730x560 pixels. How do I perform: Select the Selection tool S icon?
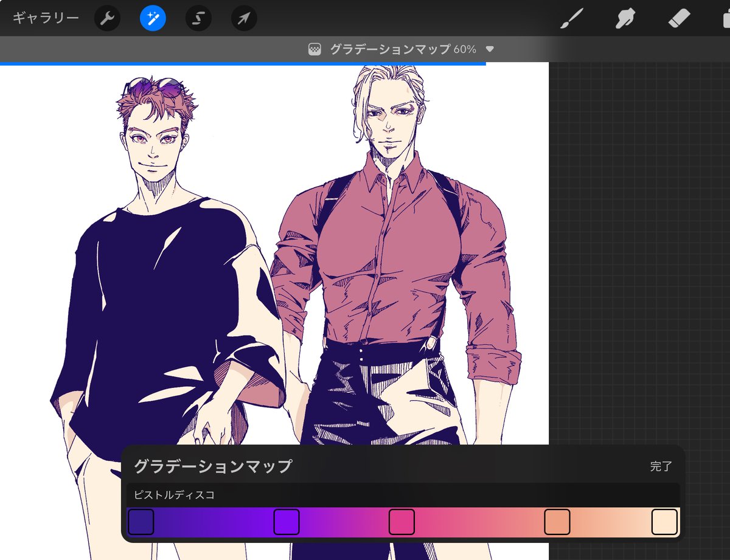pos(198,18)
